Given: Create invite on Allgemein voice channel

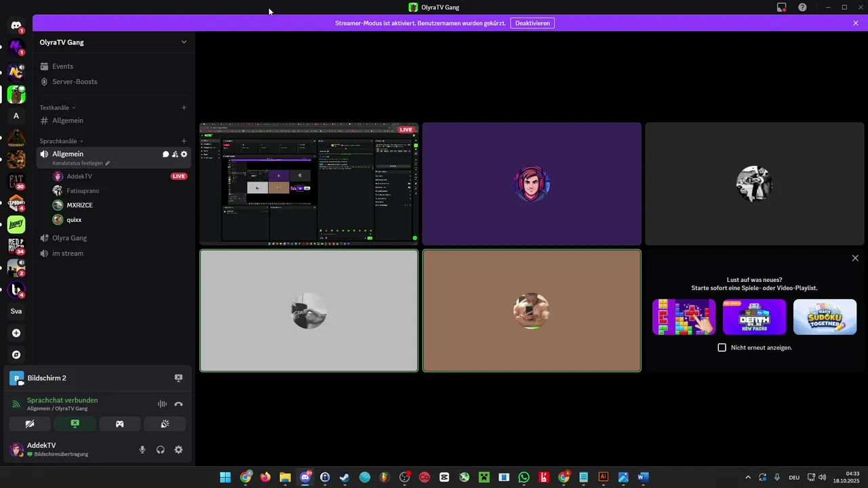Looking at the screenshot, I should pos(175,155).
